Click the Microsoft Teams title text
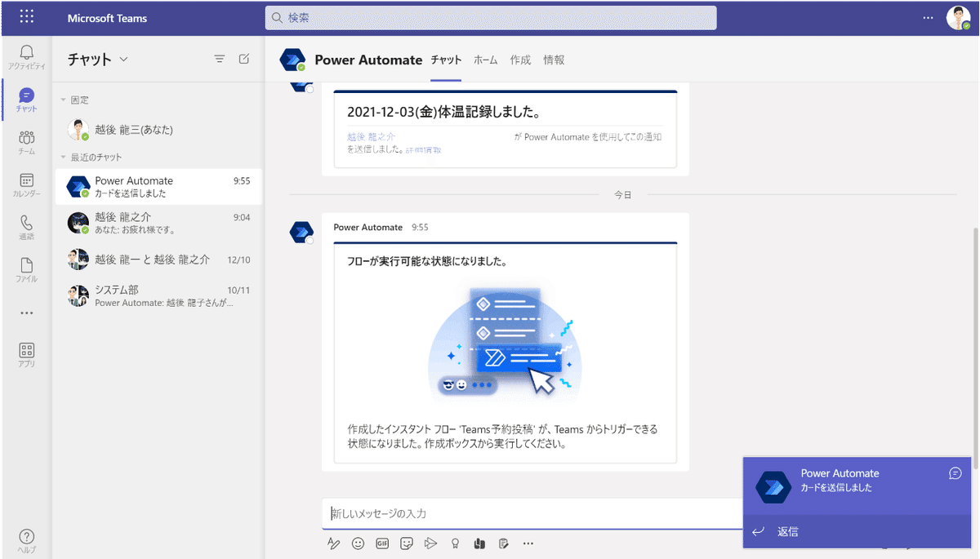This screenshot has width=980, height=559. (107, 18)
